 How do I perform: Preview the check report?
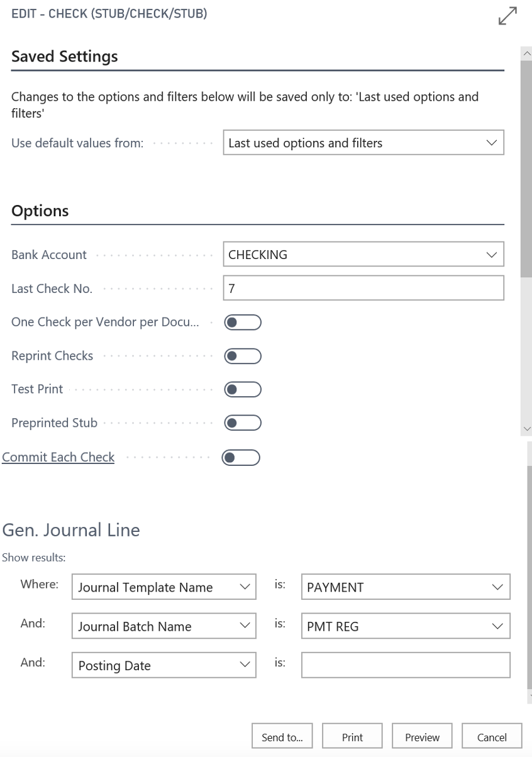coord(422,736)
